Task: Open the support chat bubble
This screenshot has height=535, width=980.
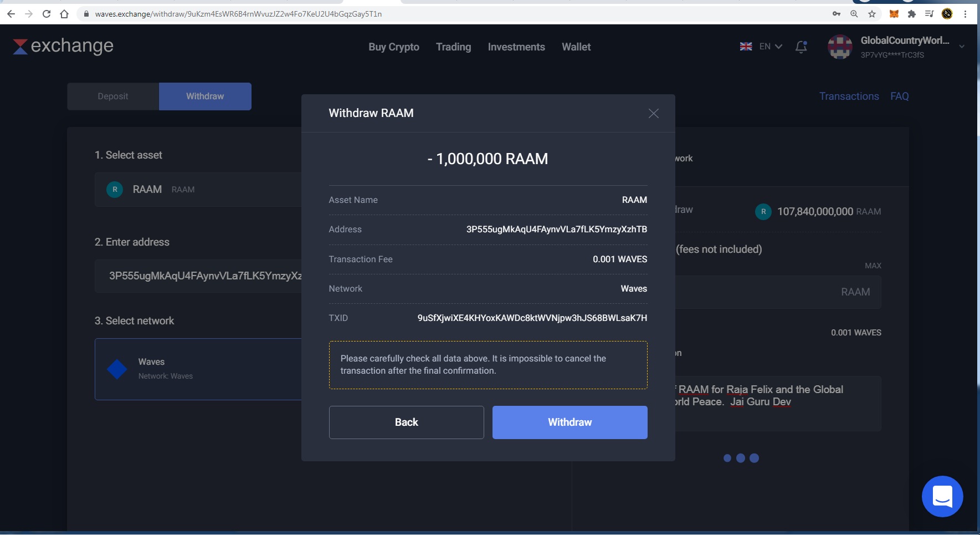Action: pos(942,496)
